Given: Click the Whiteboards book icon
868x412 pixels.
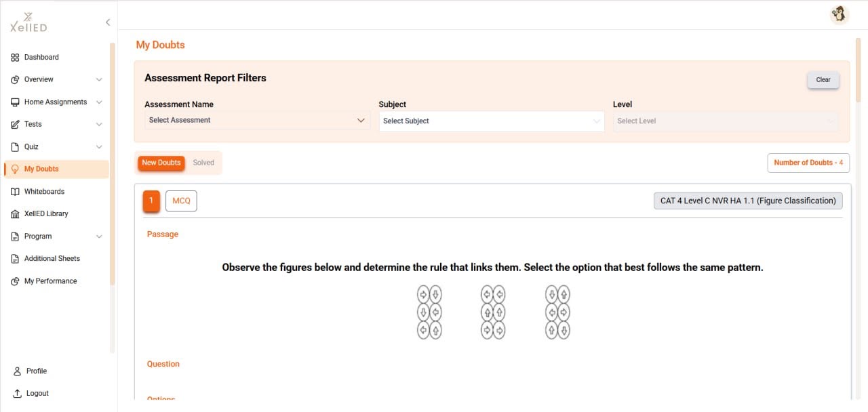Looking at the screenshot, I should [15, 192].
